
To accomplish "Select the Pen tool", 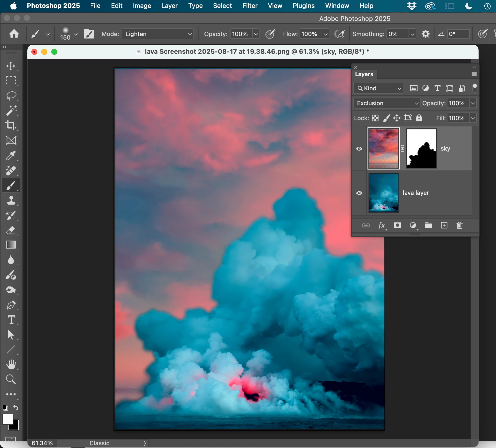I will [11, 305].
